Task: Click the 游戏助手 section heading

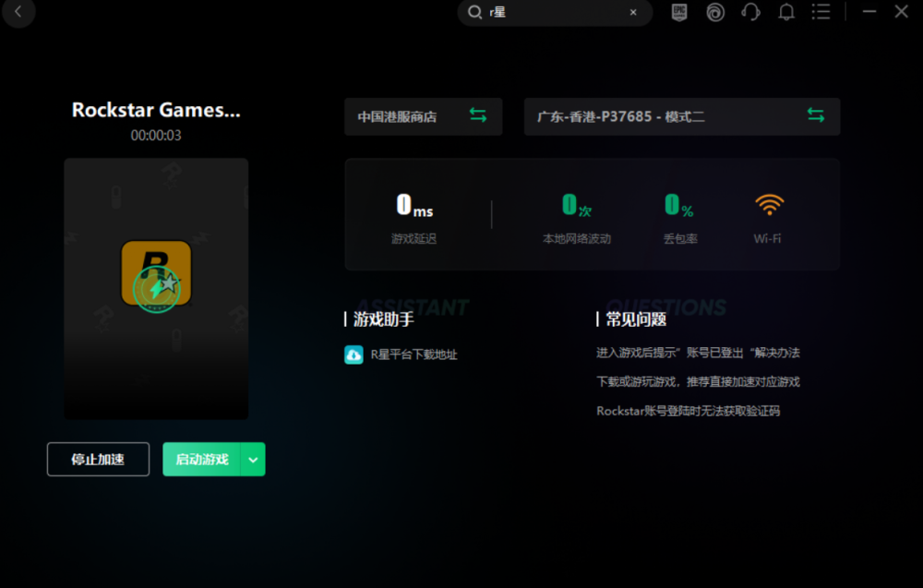Action: (383, 319)
